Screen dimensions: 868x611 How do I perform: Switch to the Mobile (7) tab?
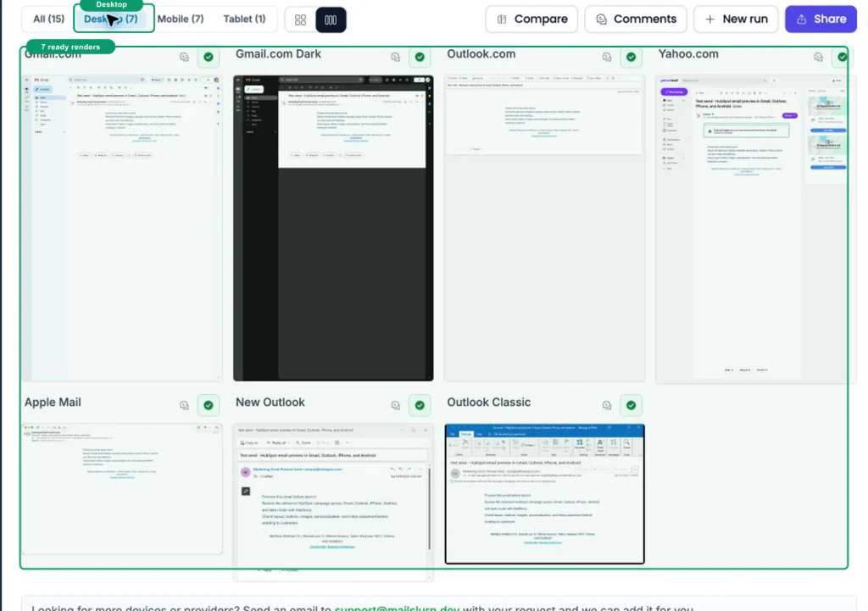[x=181, y=19]
